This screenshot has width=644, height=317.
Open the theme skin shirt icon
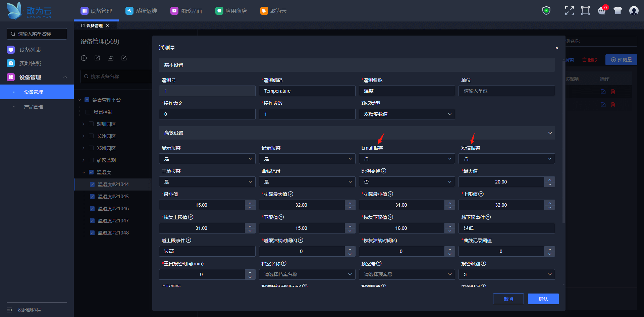(x=618, y=11)
